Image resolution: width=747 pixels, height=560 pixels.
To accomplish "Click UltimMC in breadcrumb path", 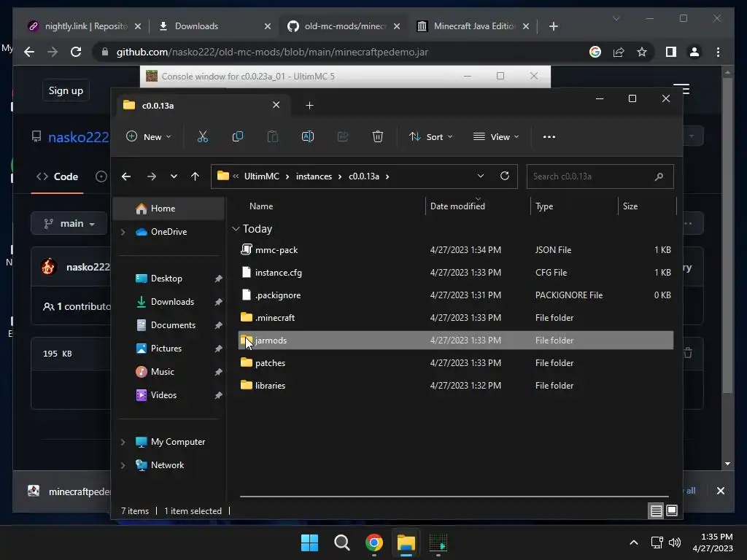I will pyautogui.click(x=262, y=176).
